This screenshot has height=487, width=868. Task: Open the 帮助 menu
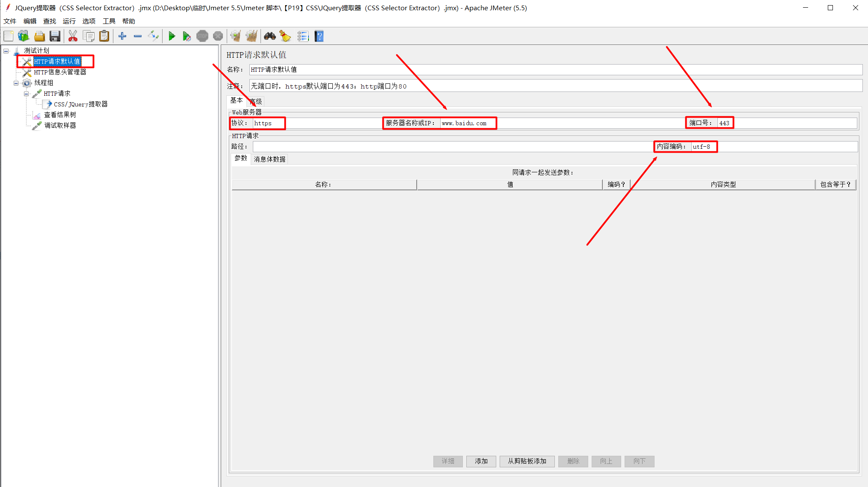tap(128, 21)
